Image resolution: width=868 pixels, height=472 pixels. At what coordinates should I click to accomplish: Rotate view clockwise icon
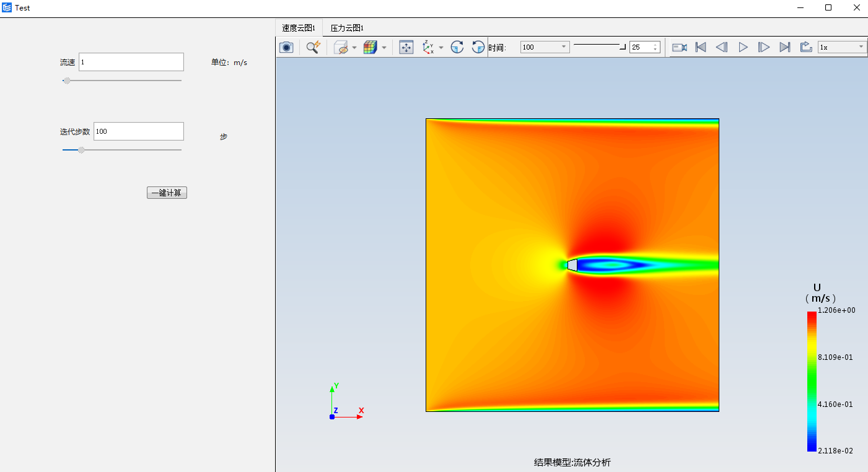(457, 47)
